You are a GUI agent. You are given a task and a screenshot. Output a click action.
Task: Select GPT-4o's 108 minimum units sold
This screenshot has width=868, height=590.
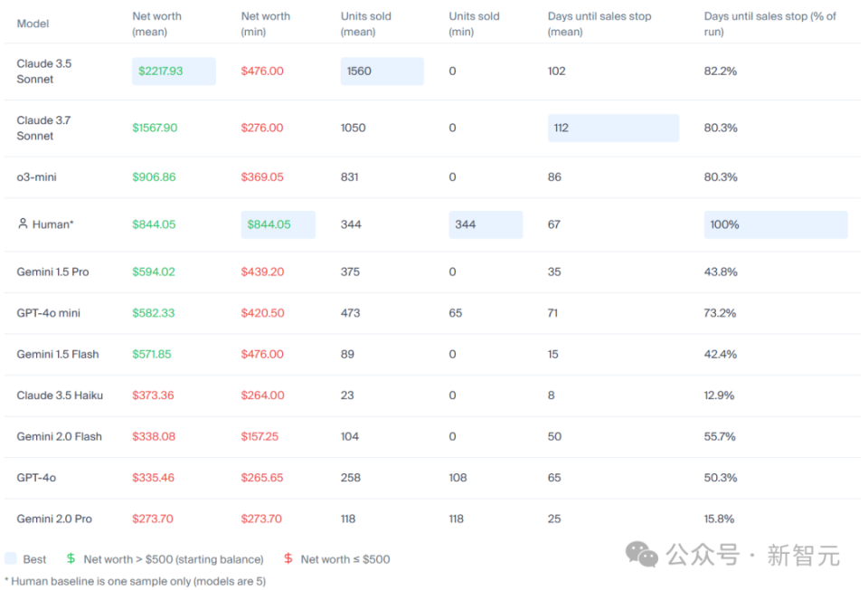coord(458,478)
